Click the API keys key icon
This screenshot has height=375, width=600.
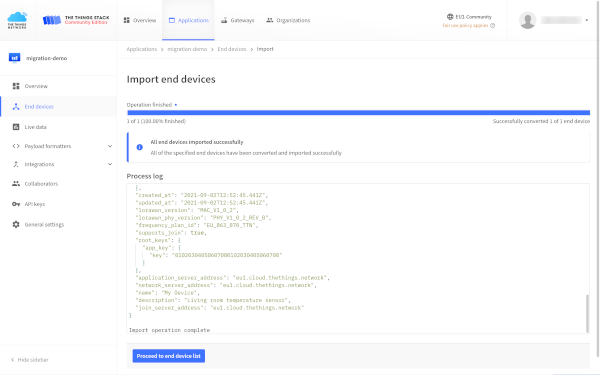(16, 204)
